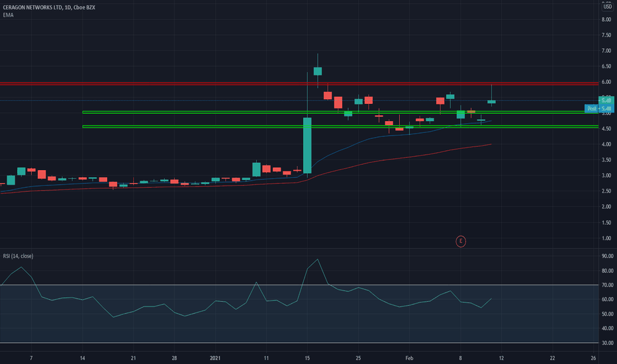Select the upper green support line near 5.00
617x364 pixels.
(340, 112)
